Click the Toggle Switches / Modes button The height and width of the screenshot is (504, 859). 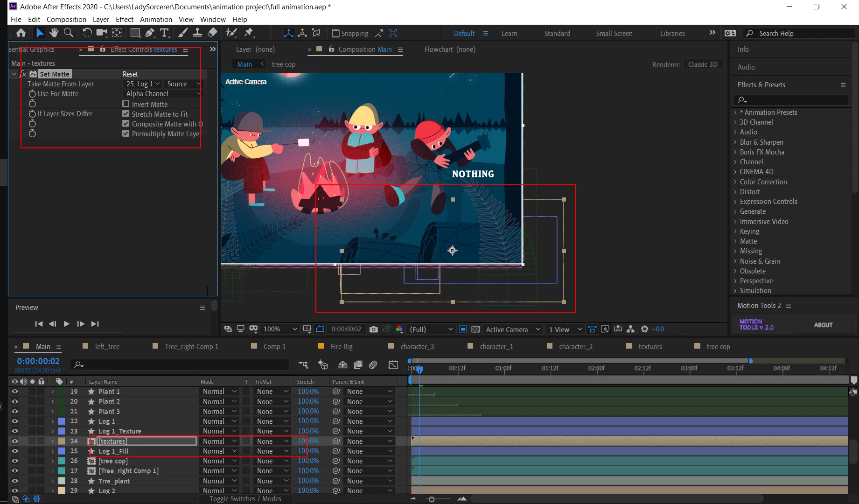point(245,499)
